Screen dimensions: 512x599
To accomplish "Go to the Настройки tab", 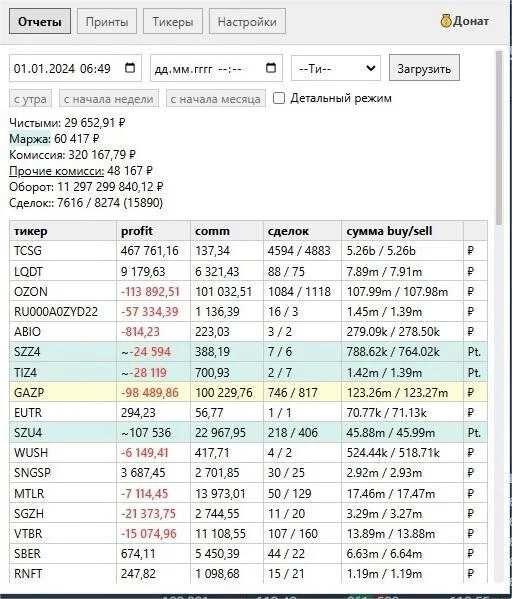I will [x=247, y=21].
